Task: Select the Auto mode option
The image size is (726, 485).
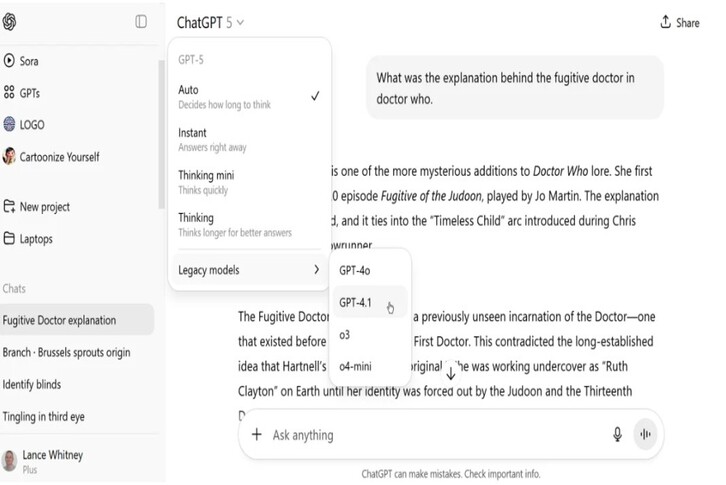Action: 249,96
